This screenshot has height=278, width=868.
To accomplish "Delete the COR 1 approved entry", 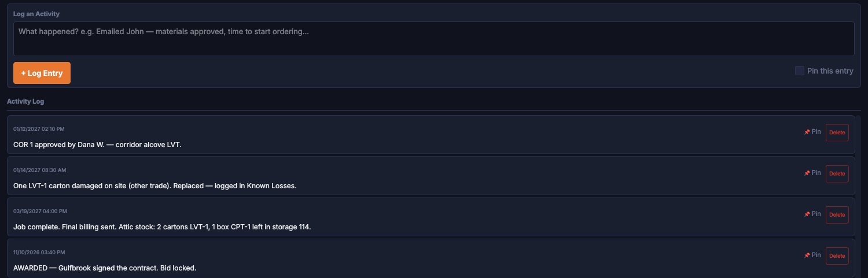I will (837, 133).
